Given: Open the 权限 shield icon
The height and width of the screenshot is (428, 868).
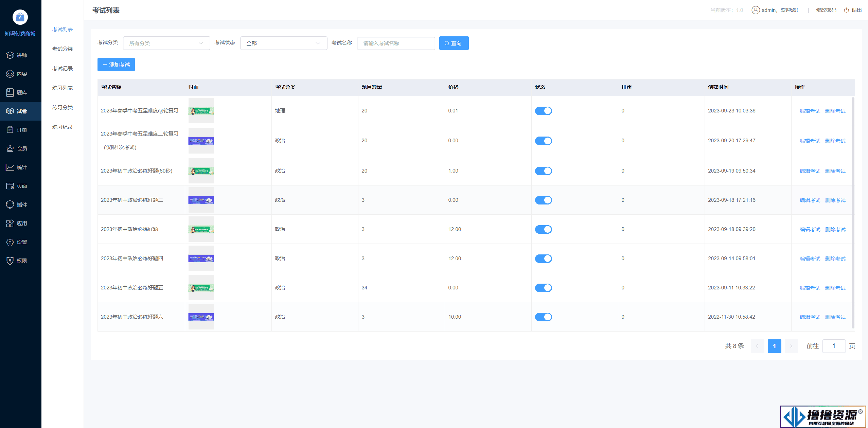Looking at the screenshot, I should pos(10,261).
